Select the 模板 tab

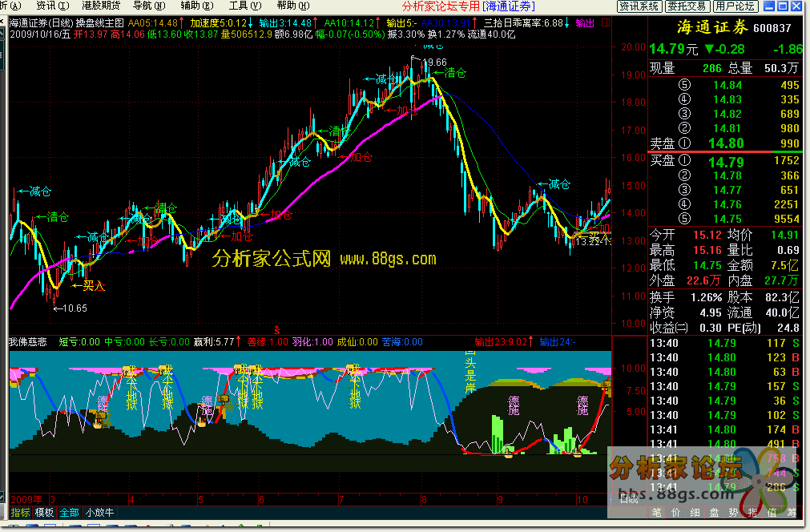[x=44, y=513]
